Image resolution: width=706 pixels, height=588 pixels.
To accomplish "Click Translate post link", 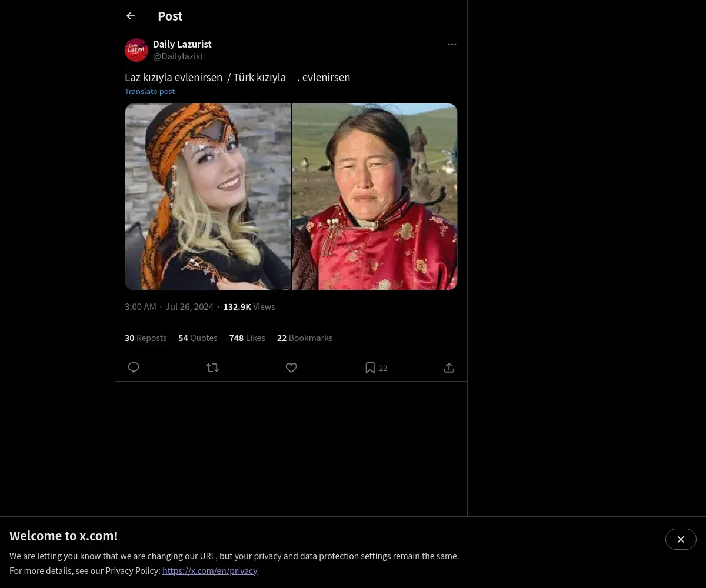I will tap(149, 91).
